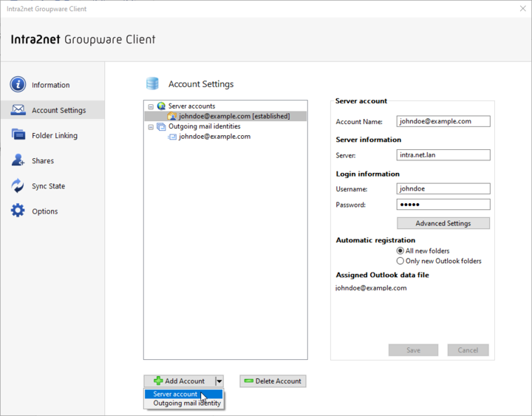Click the Advanced Settings button
The height and width of the screenshot is (416, 532).
pyautogui.click(x=443, y=223)
